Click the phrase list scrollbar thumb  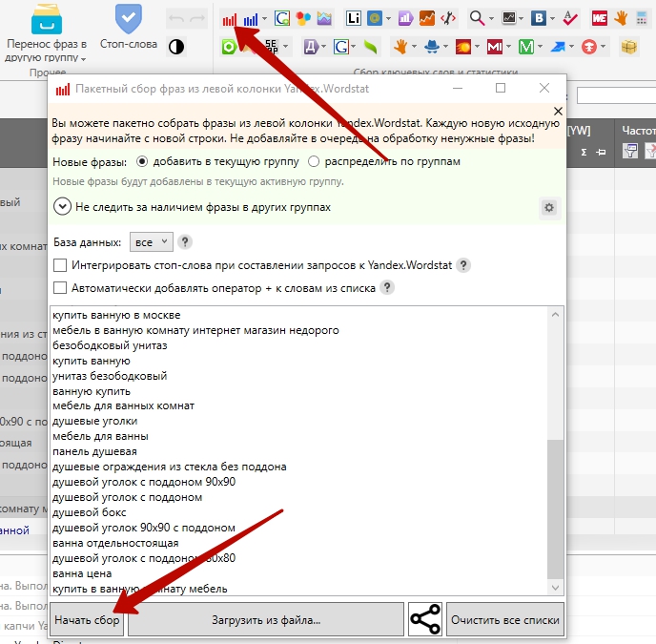(x=555, y=509)
